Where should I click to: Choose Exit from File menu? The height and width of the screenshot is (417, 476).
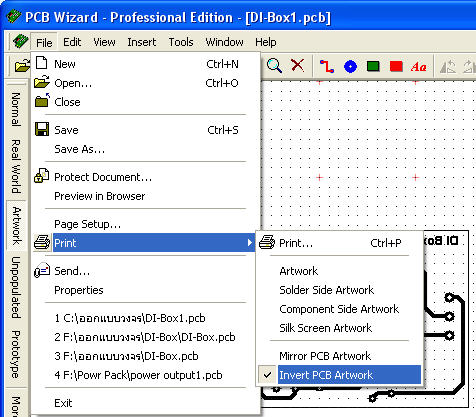[146, 403]
